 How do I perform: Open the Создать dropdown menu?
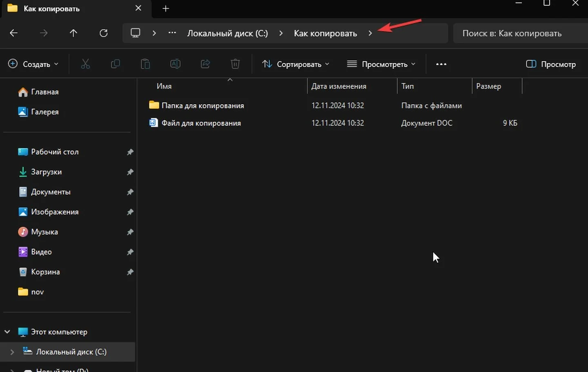pyautogui.click(x=33, y=64)
